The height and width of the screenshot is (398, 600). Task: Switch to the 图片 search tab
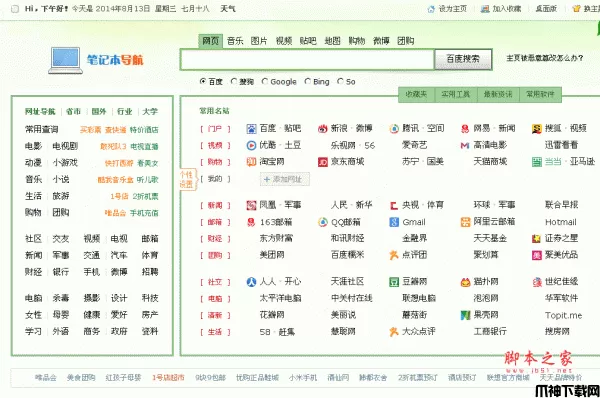[x=259, y=41]
